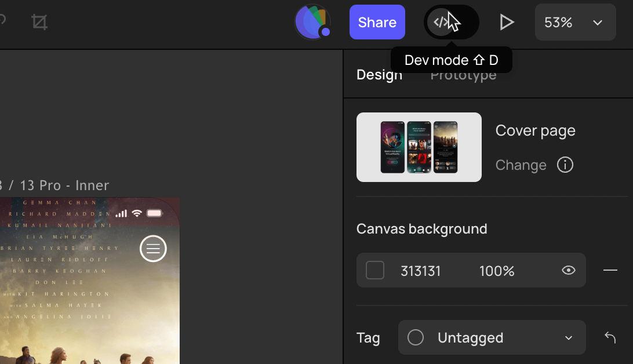Switch to the Prototype tab
The width and height of the screenshot is (633, 364).
[463, 75]
